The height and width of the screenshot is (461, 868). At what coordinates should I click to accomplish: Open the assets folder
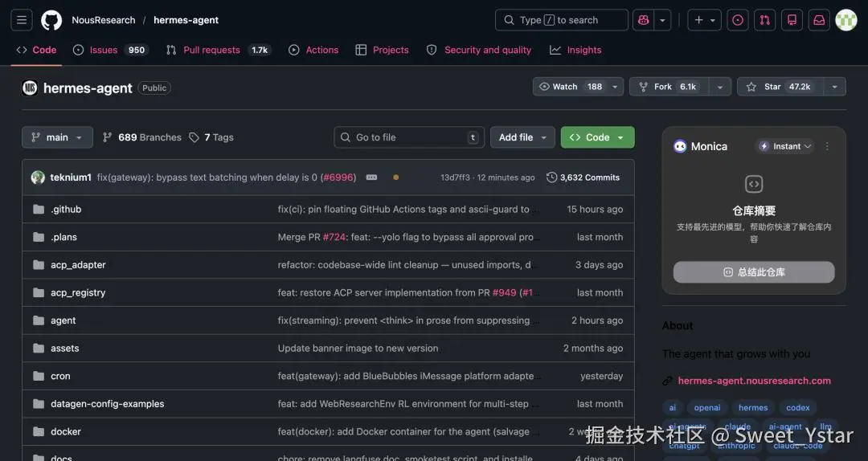click(65, 348)
